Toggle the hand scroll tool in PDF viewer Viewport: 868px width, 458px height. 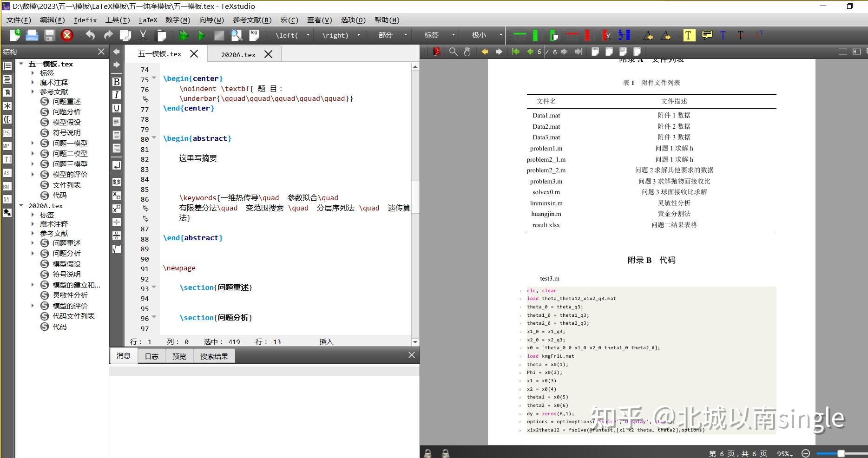[x=467, y=52]
